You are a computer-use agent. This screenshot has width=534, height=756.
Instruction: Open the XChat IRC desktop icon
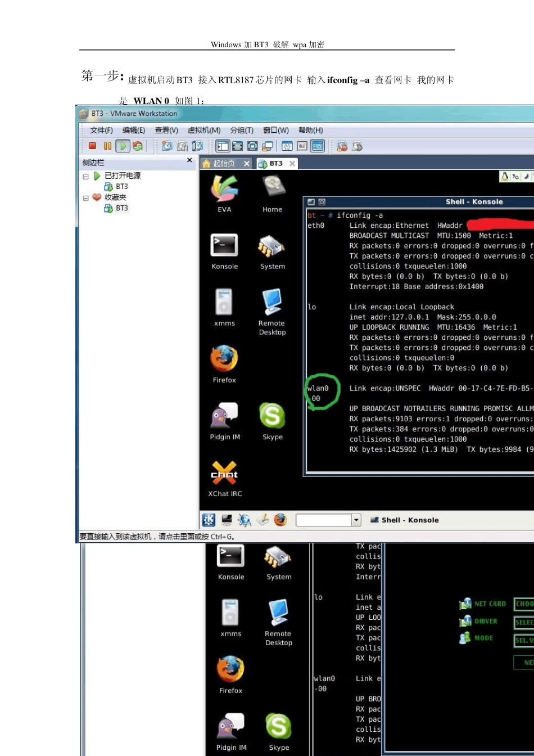pyautogui.click(x=225, y=479)
